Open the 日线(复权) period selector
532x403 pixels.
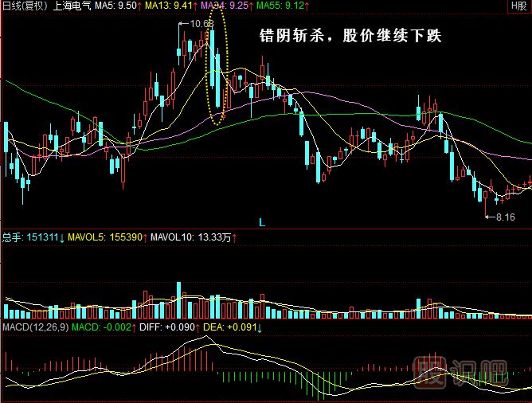pos(25,6)
